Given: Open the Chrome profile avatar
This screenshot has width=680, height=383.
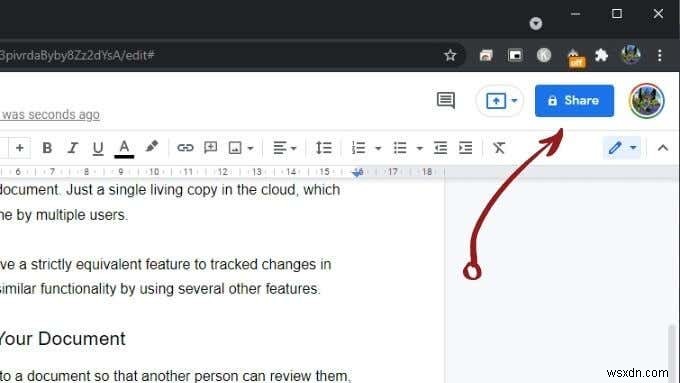Looking at the screenshot, I should point(631,55).
